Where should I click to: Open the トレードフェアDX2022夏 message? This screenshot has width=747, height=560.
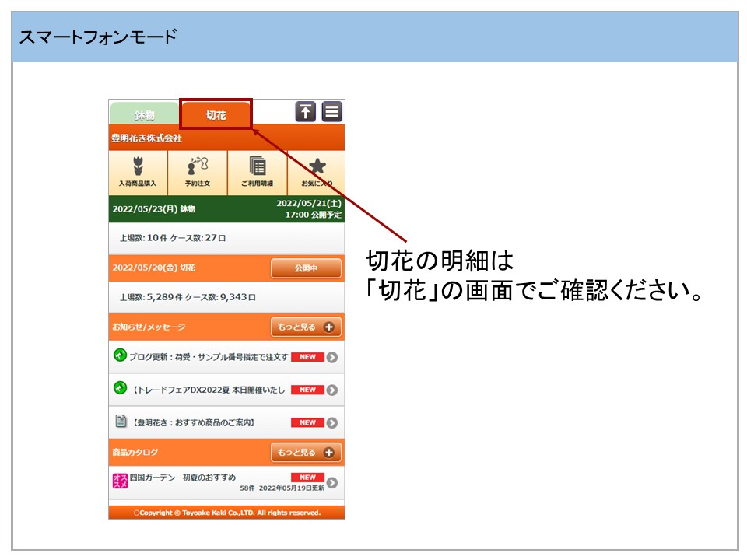click(x=210, y=390)
